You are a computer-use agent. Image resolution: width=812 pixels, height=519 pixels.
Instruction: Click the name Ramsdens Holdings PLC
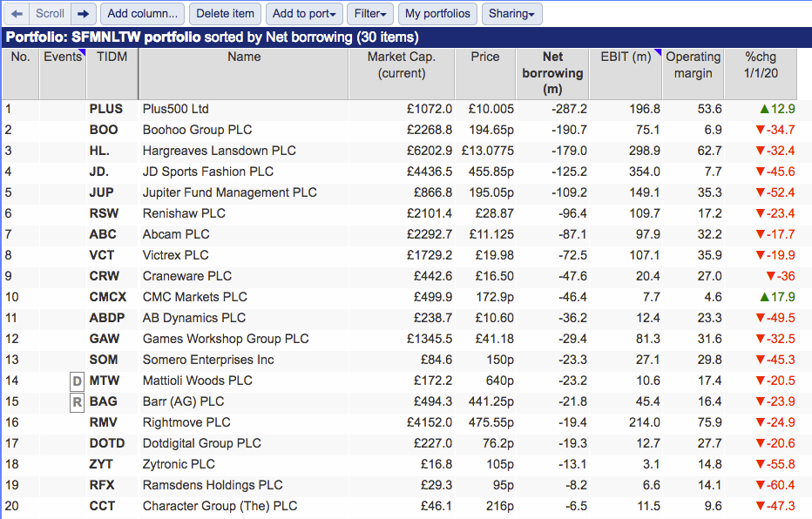coord(213,485)
